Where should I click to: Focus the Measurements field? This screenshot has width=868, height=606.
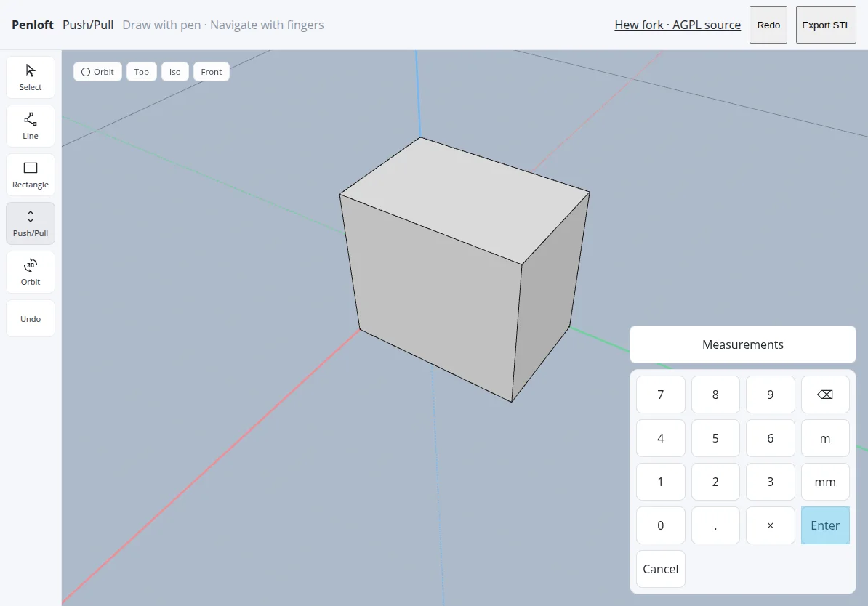[x=743, y=344]
